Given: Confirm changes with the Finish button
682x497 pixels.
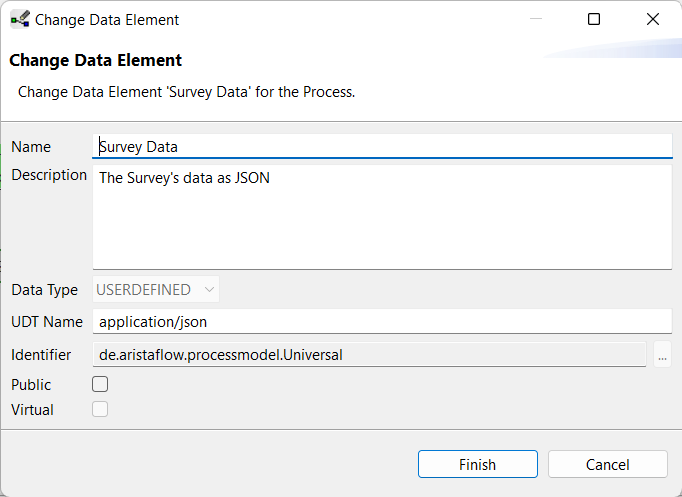Looking at the screenshot, I should 478,464.
